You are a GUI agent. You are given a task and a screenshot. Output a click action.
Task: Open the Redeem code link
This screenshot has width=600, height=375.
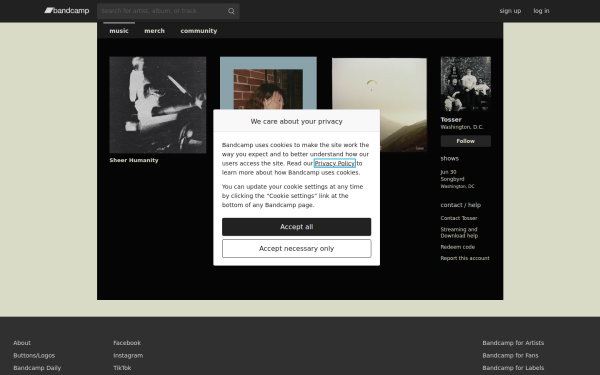(458, 247)
